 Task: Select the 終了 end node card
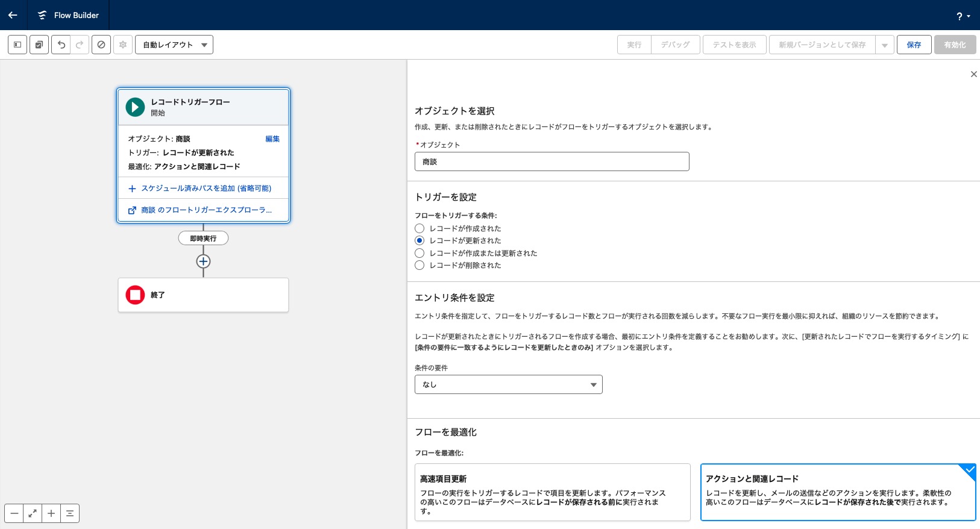[x=204, y=295]
